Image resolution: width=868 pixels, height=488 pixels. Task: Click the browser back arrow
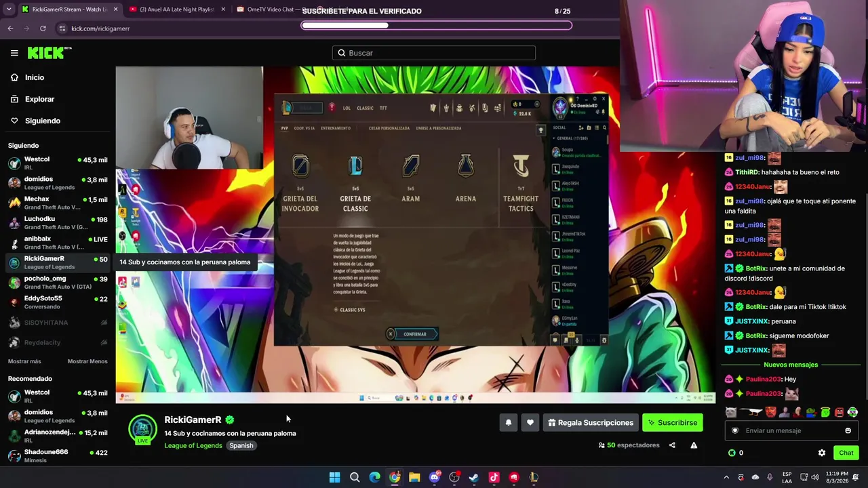(x=10, y=28)
